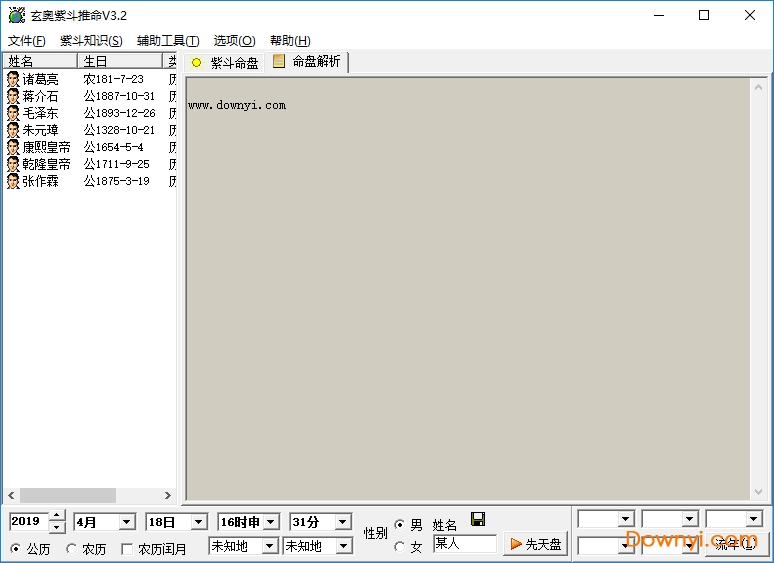Image resolution: width=774 pixels, height=563 pixels.
Task: Select 女 gender radio button
Action: tap(400, 547)
